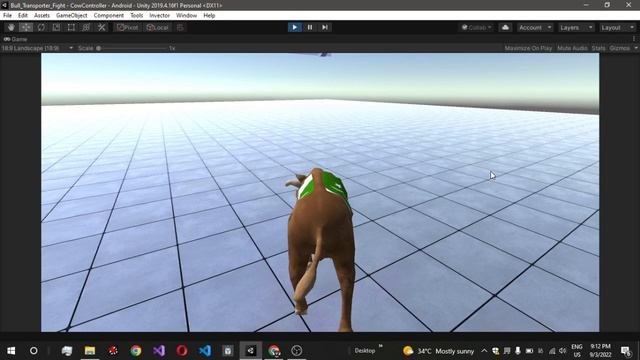Open the Windows Start menu
This screenshot has height=360, width=640.
point(11,351)
